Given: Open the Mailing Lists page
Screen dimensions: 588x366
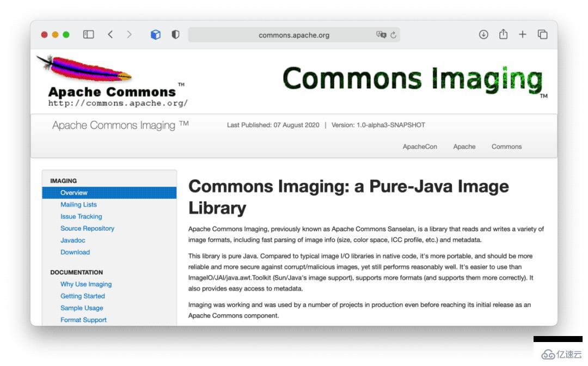Looking at the screenshot, I should (78, 204).
